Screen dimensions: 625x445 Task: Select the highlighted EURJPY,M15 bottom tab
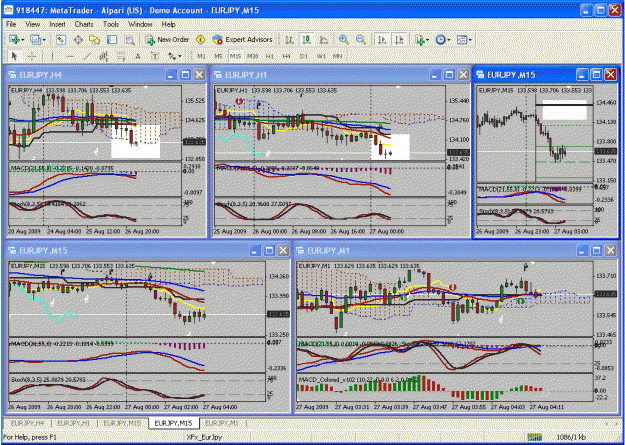[x=173, y=423]
